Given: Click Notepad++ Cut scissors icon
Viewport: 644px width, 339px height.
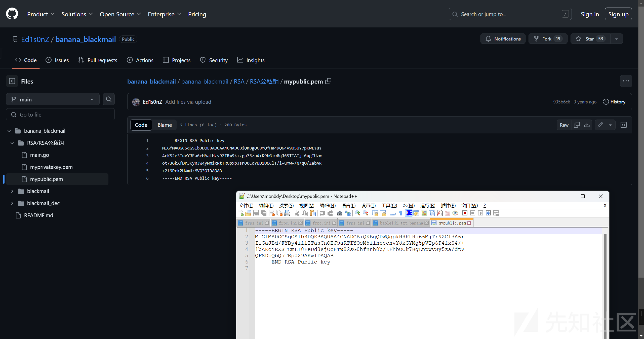Looking at the screenshot, I should point(297,213).
